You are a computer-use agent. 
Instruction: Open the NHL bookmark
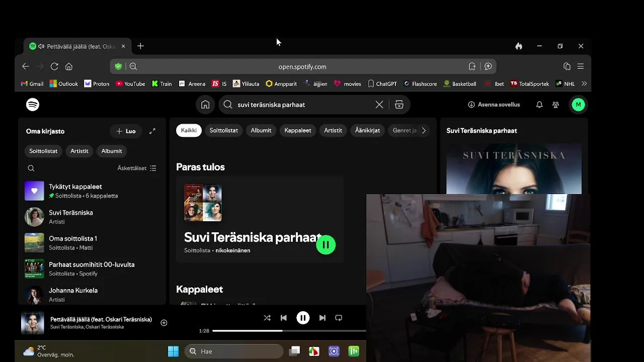click(565, 84)
